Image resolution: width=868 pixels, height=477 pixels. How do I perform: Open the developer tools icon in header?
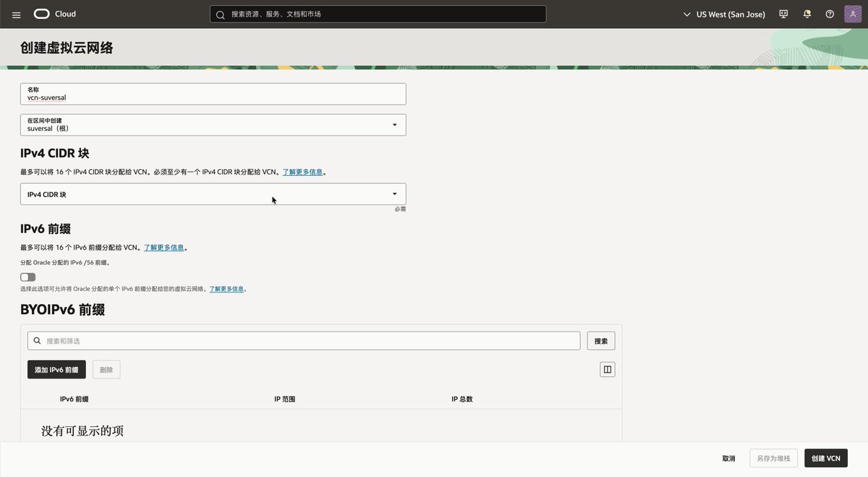[783, 14]
